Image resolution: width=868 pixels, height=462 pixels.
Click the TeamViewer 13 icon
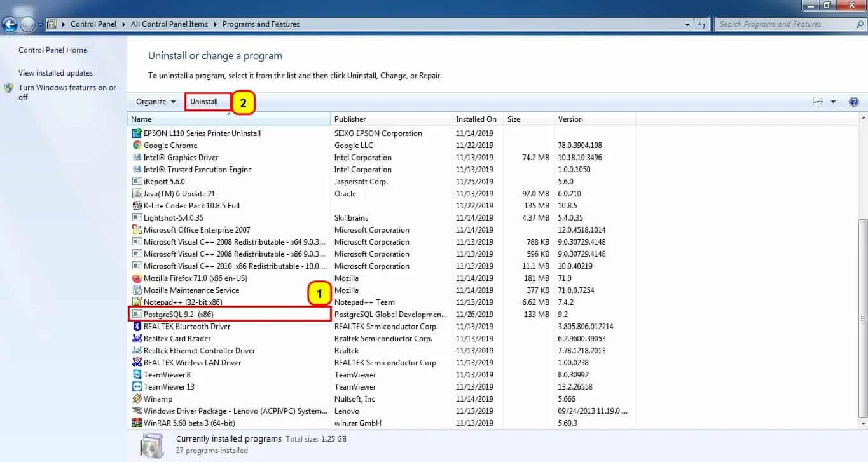coord(137,387)
